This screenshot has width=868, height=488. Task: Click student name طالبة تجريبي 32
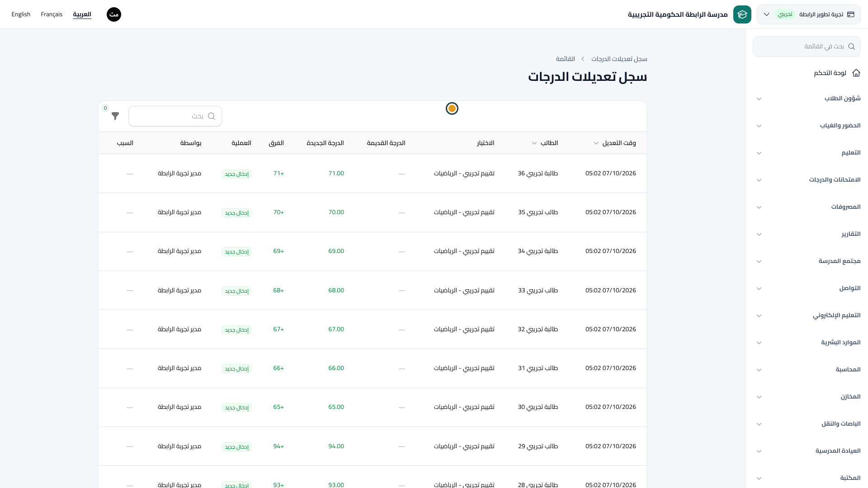538,329
